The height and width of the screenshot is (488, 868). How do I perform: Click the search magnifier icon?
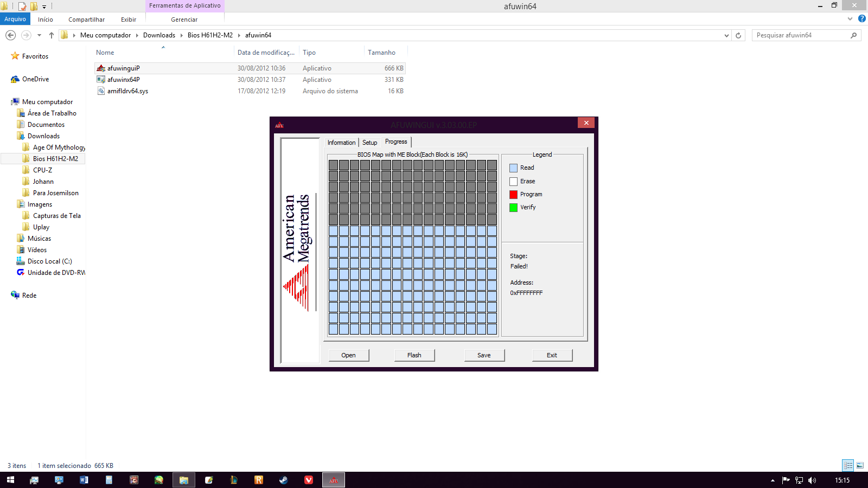[854, 35]
